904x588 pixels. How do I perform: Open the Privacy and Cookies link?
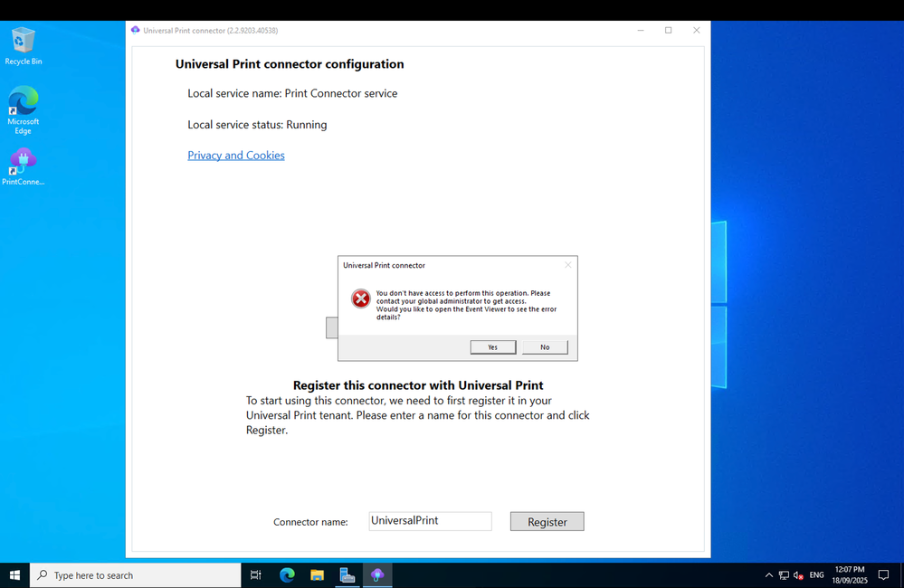click(x=236, y=155)
